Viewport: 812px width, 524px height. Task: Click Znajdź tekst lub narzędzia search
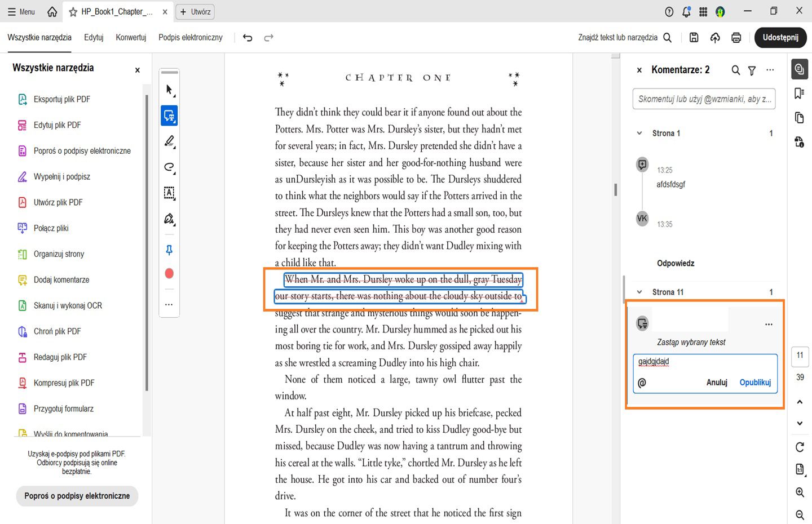pos(625,37)
